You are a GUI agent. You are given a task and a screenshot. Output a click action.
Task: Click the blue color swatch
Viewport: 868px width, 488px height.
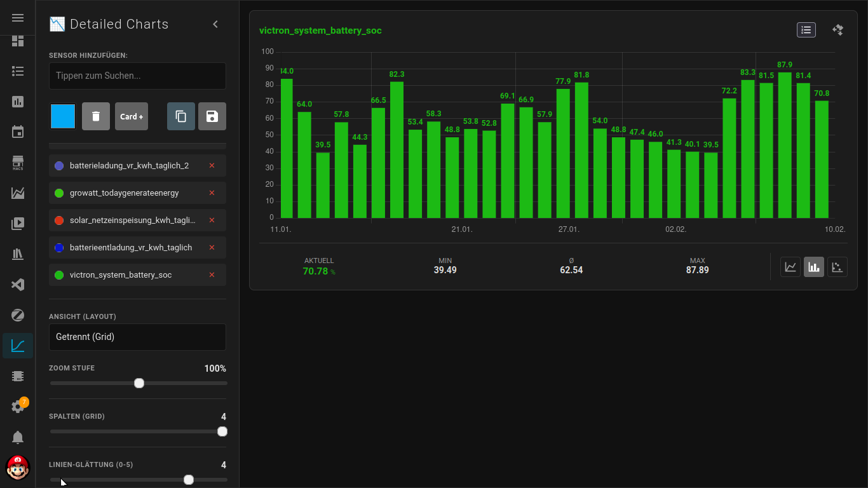click(63, 116)
